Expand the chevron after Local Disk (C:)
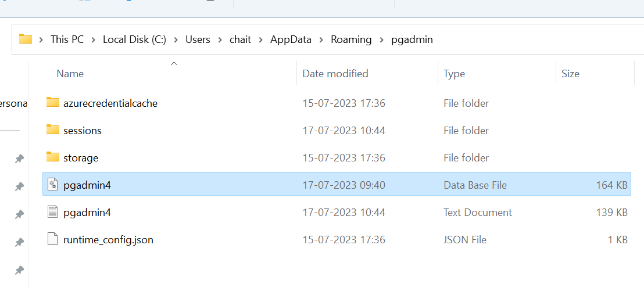The width and height of the screenshot is (644, 288). (176, 39)
